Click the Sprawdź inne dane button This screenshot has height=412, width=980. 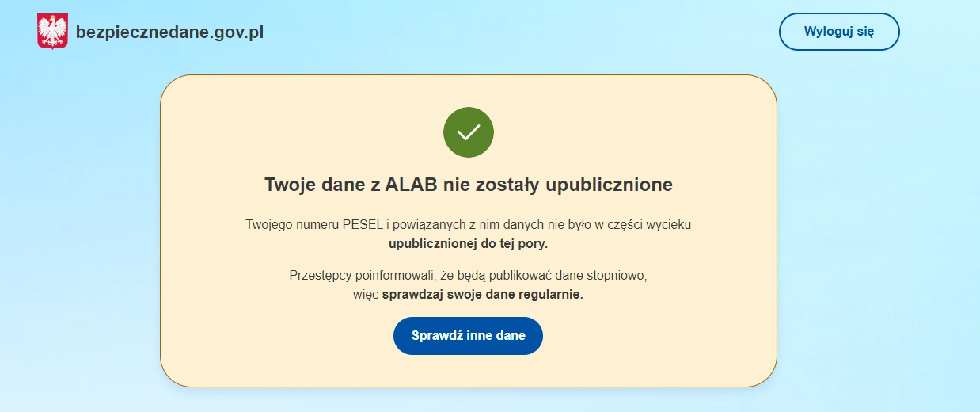tap(469, 336)
